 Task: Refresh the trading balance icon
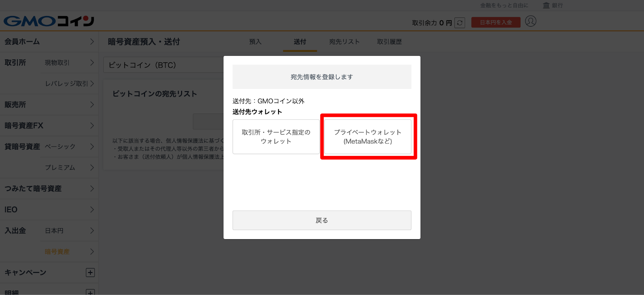pos(460,23)
